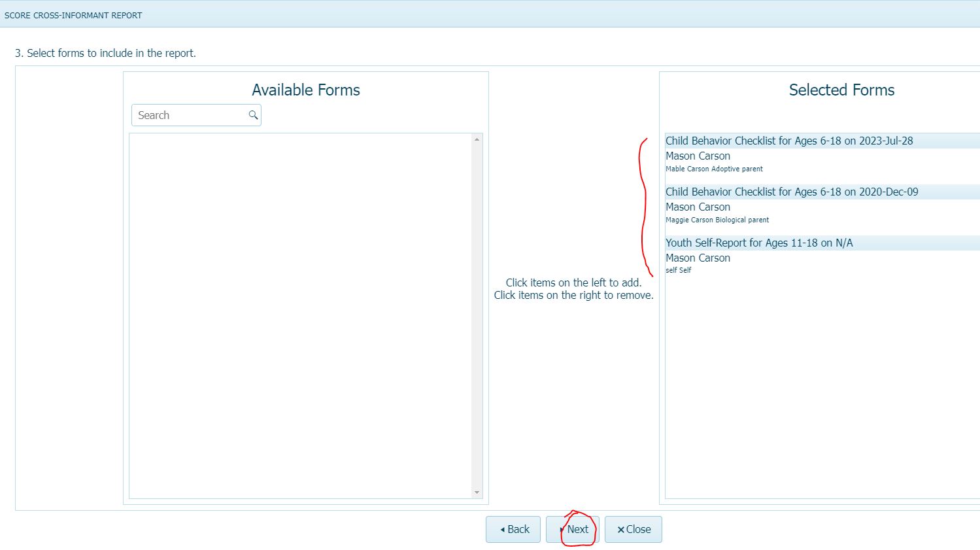
Task: Select the Maggie Carson Biological parent line
Action: 717,220
